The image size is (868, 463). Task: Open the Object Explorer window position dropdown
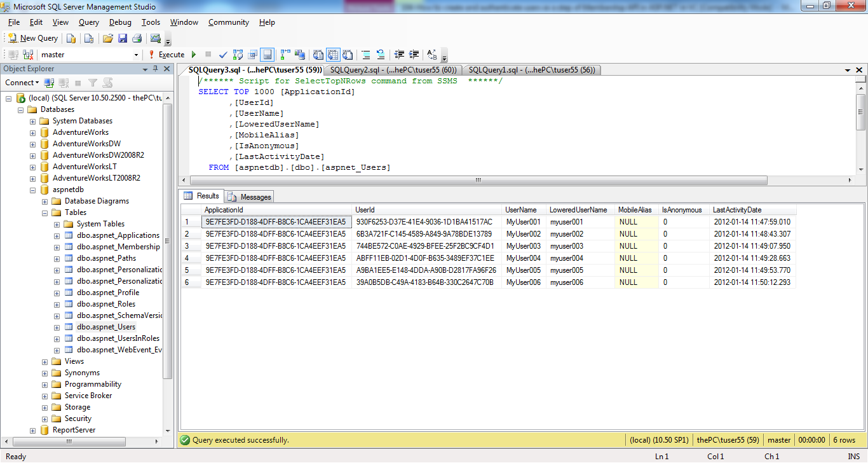tap(146, 69)
